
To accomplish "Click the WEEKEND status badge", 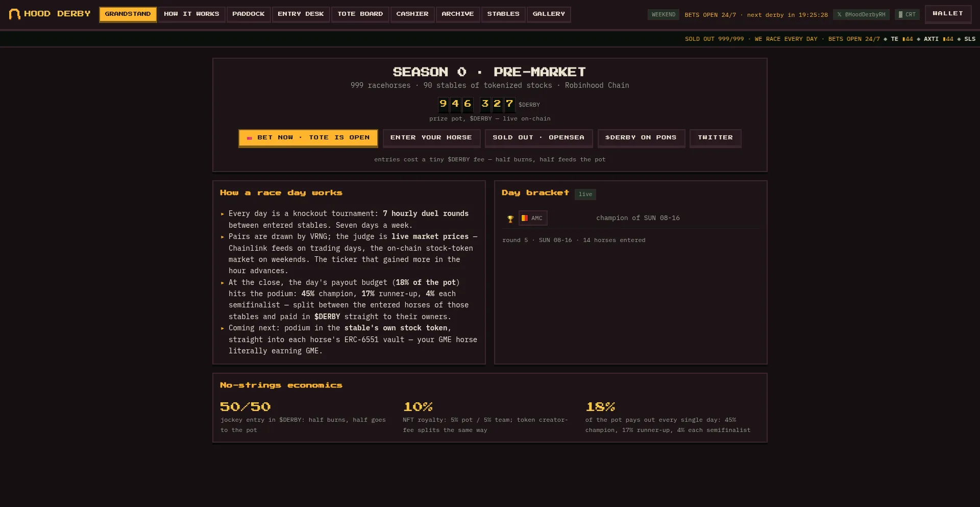I will click(x=663, y=14).
